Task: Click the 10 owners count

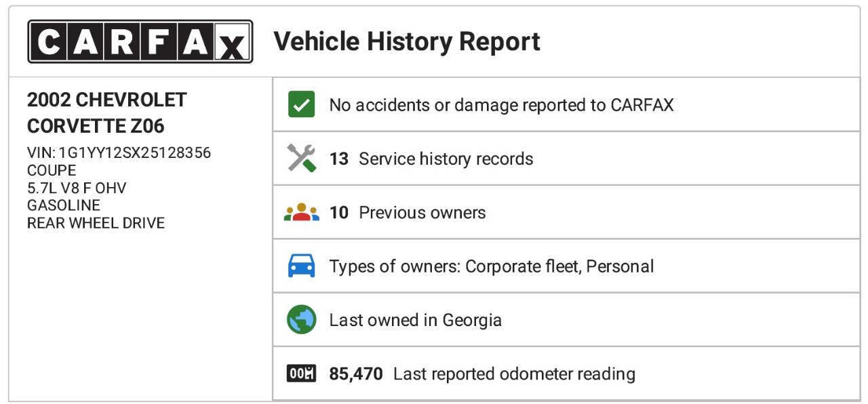Action: 338,213
